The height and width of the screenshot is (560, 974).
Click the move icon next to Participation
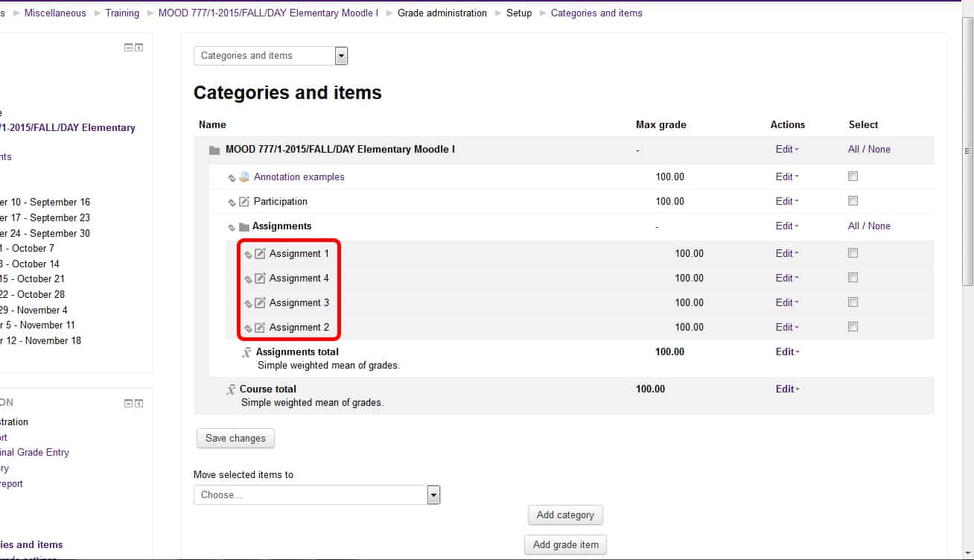pyautogui.click(x=232, y=203)
